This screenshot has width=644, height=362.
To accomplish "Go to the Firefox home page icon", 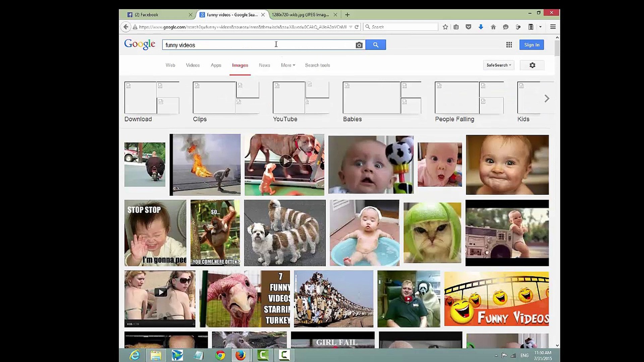I will [x=493, y=27].
